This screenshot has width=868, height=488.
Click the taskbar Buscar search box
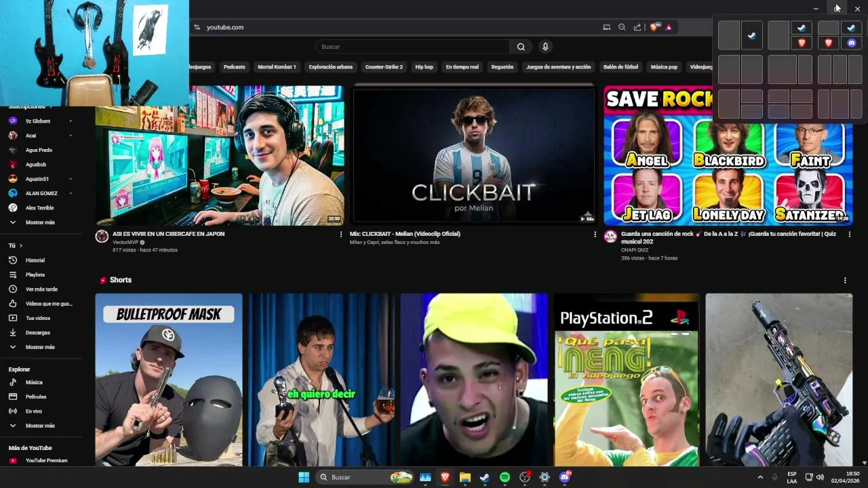pyautogui.click(x=365, y=477)
